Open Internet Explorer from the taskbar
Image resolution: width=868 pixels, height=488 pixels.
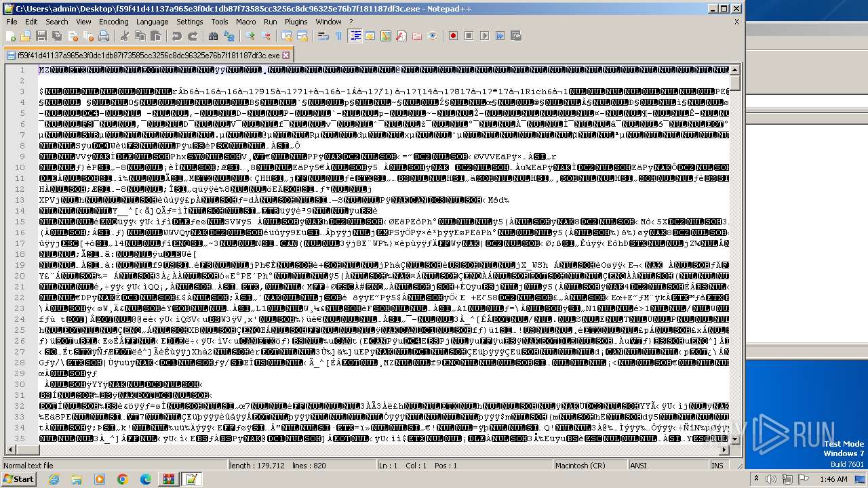pyautogui.click(x=54, y=479)
